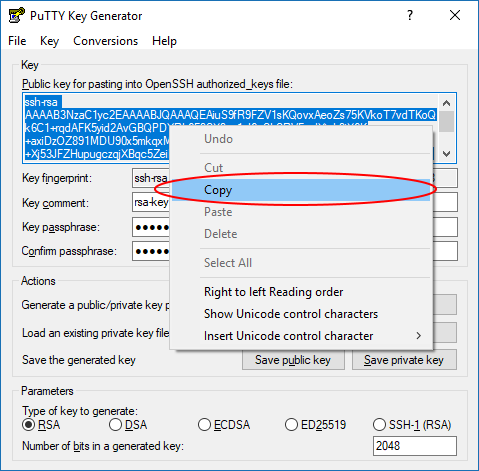Choose Copy from the context menu
Screen dimensions: 479x471
[x=301, y=190]
